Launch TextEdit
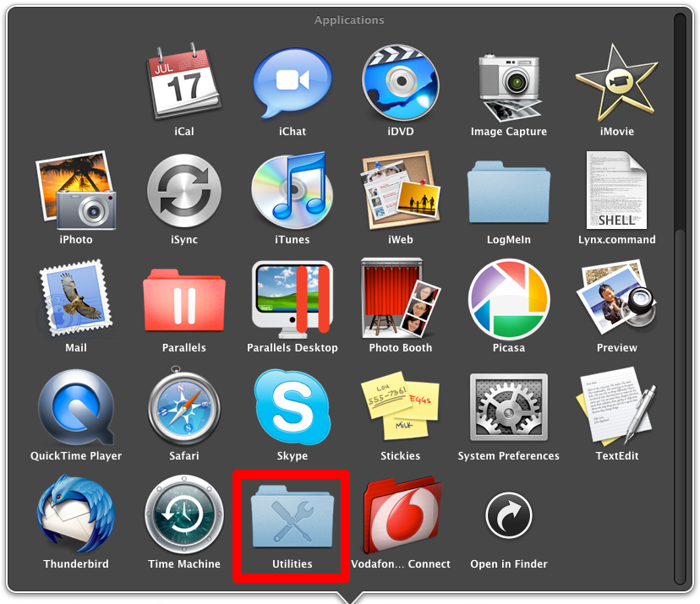This screenshot has width=700, height=604. point(616,406)
